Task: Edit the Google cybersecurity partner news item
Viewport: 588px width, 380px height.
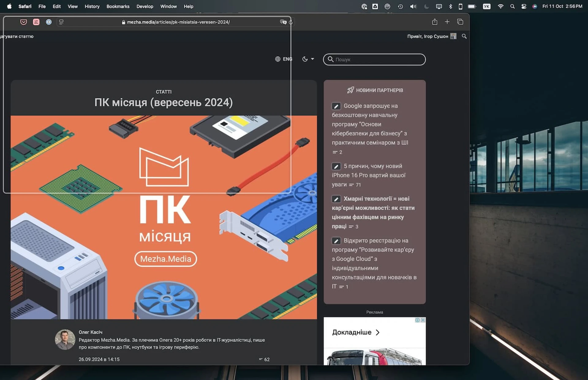Action: (336, 106)
